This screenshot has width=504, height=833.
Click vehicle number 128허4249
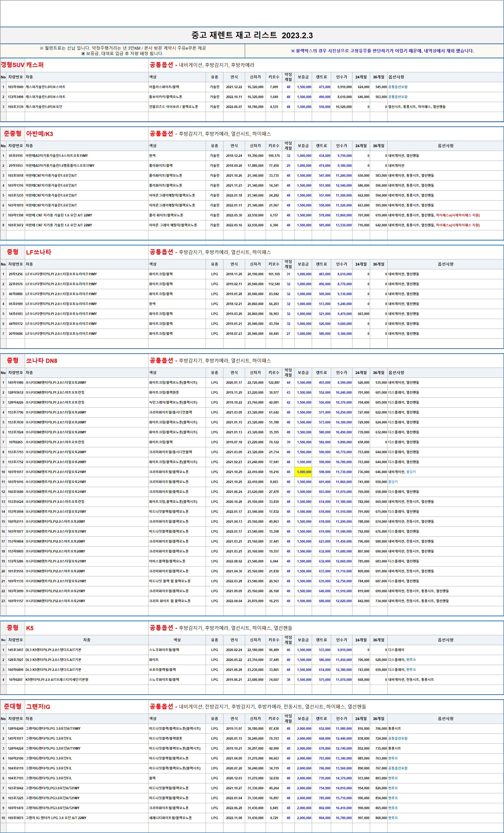tap(16, 729)
